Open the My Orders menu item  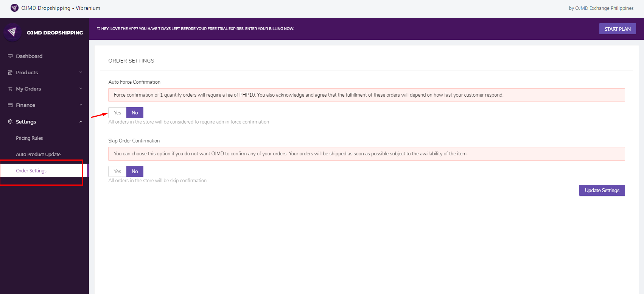(44, 89)
